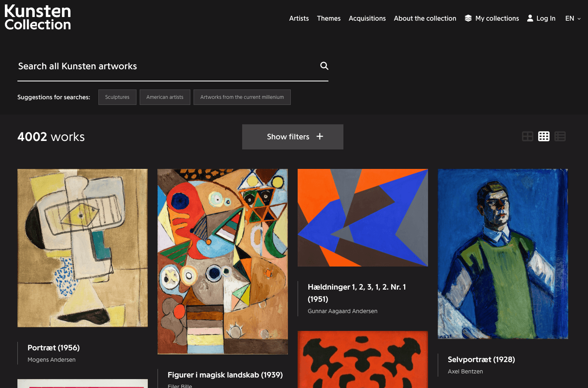The width and height of the screenshot is (588, 388).
Task: Open My collections
Action: click(x=492, y=18)
